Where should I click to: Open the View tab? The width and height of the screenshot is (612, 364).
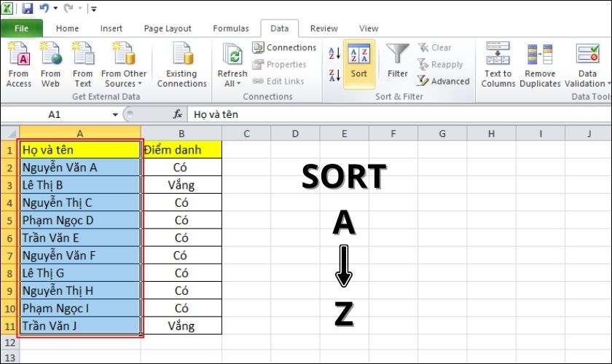click(x=369, y=28)
